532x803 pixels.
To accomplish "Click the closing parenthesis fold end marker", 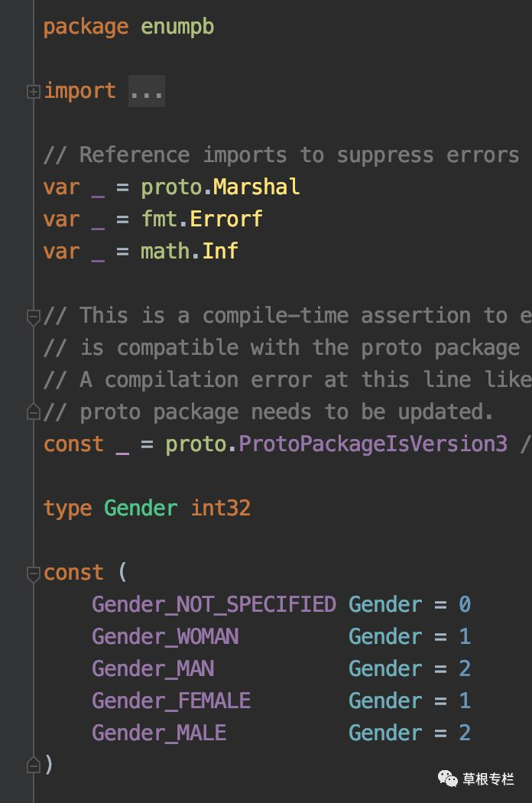I will 34,765.
